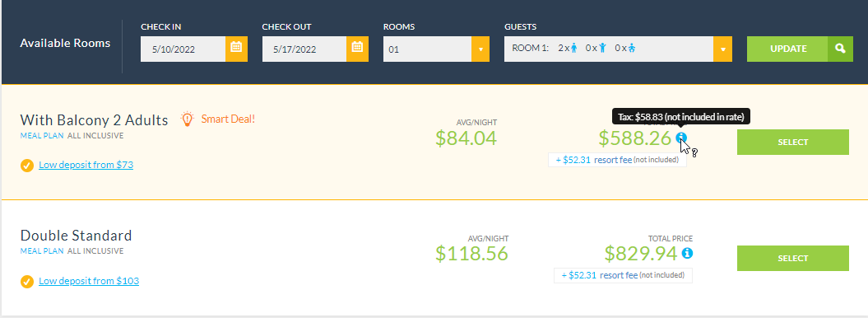Expand the Guests dropdown arrow
This screenshot has height=318, width=868.
coord(722,49)
